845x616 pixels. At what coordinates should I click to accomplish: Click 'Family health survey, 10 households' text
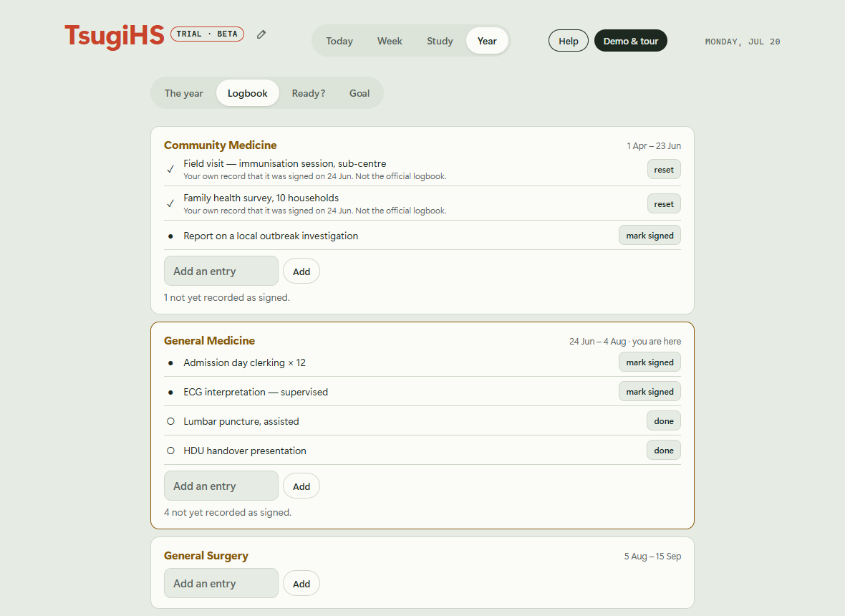261,198
